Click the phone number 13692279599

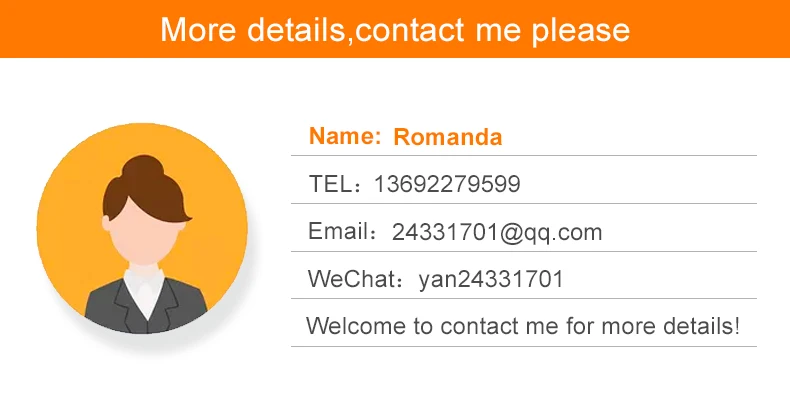click(x=447, y=184)
